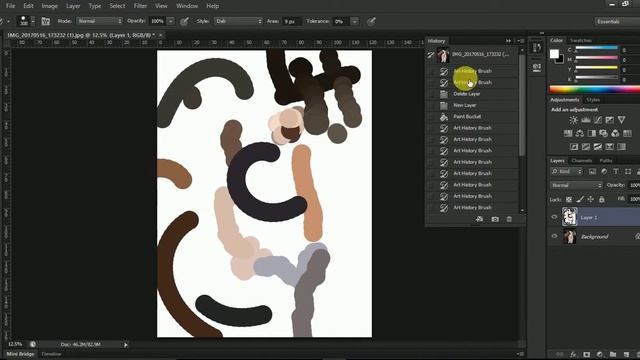This screenshot has width=640, height=360.
Task: Toggle lock position
Action: (591, 199)
